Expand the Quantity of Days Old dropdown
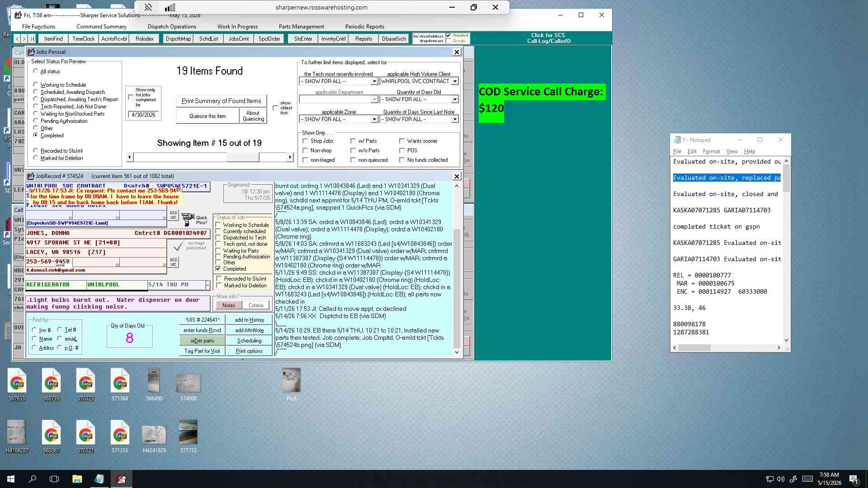 (455, 99)
